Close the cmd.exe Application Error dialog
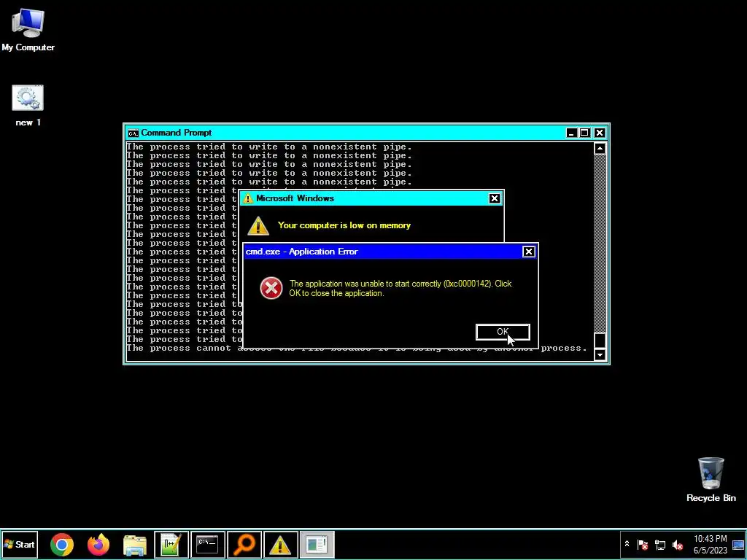 (x=528, y=252)
